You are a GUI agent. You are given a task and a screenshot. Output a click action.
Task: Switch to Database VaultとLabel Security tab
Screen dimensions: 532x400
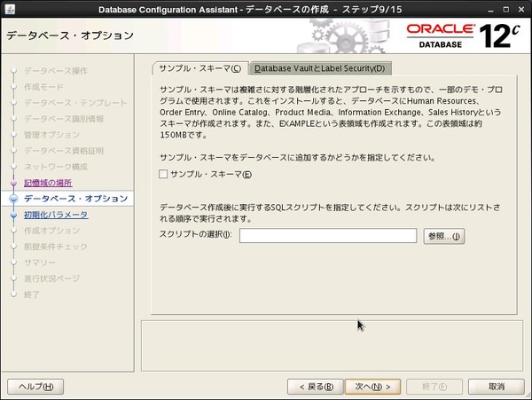click(x=320, y=68)
